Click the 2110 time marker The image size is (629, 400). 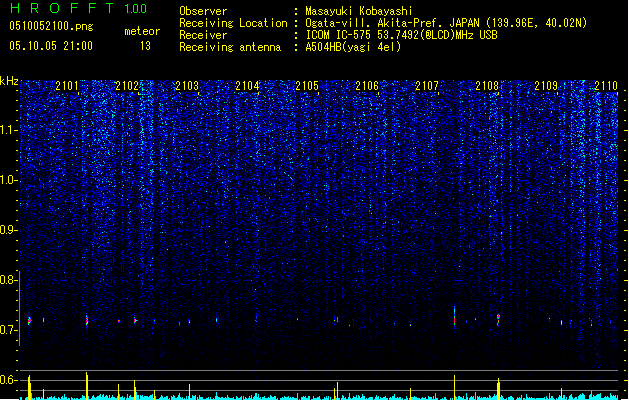pyautogui.click(x=606, y=86)
